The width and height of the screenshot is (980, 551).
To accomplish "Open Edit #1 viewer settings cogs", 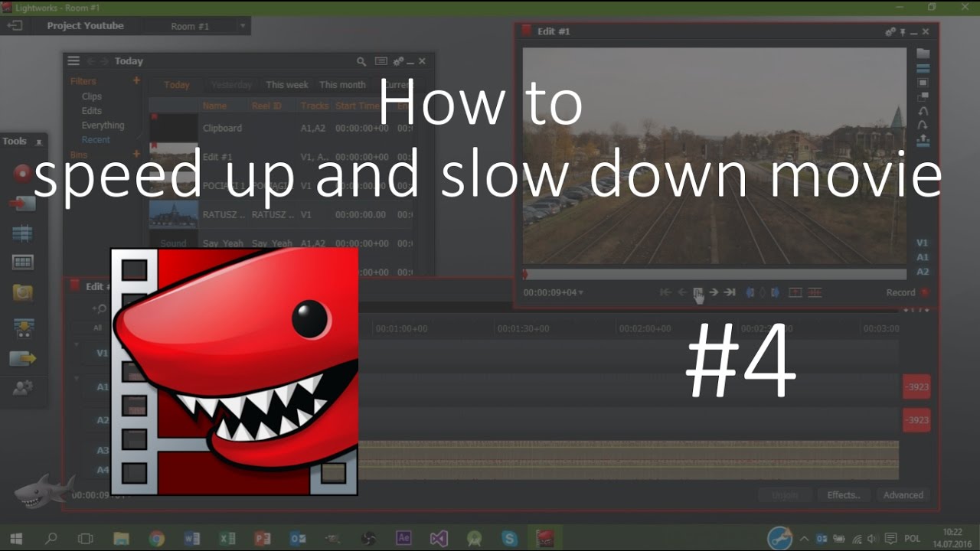I will click(890, 31).
